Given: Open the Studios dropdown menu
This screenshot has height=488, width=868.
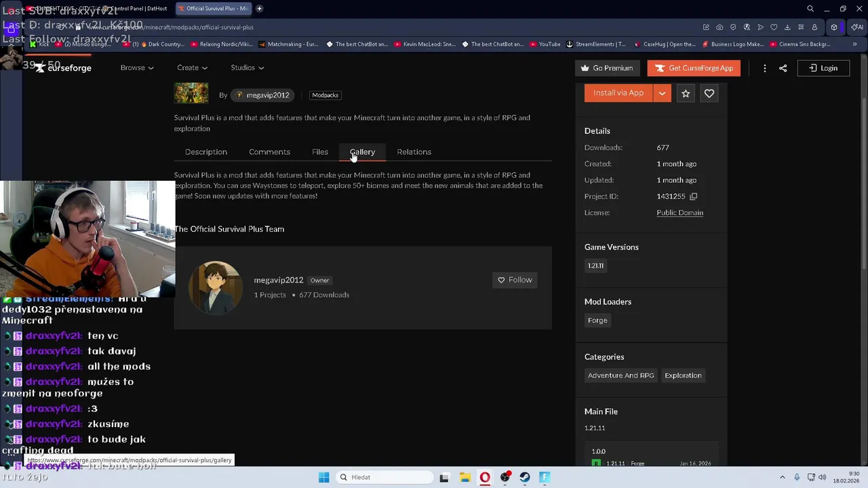Looking at the screenshot, I should coord(247,68).
